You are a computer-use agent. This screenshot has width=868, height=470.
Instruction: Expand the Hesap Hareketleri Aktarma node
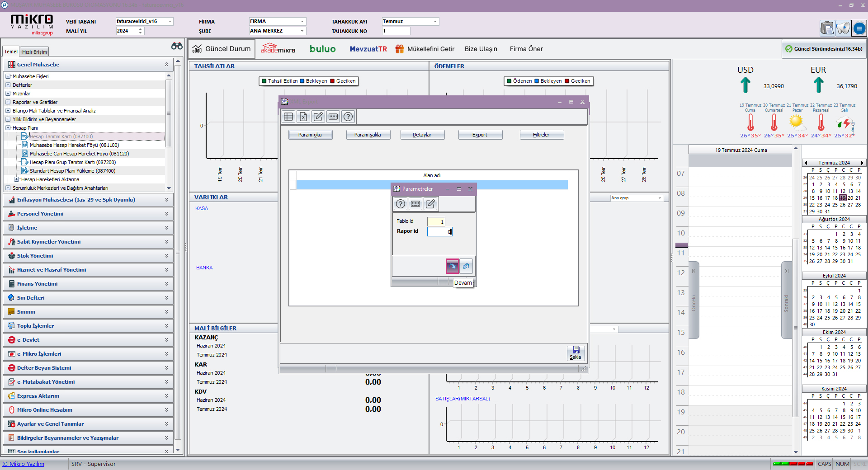[x=16, y=179]
